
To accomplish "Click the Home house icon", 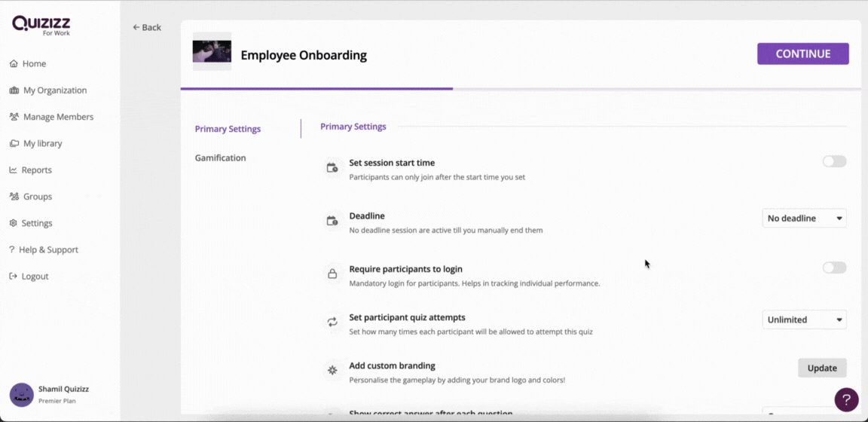I will [x=14, y=64].
